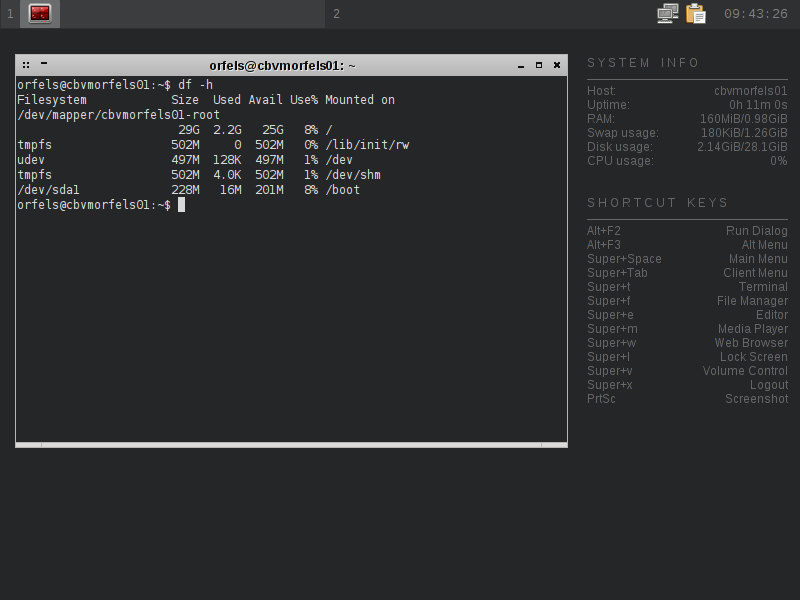Maximize the terminal window

pos(539,65)
